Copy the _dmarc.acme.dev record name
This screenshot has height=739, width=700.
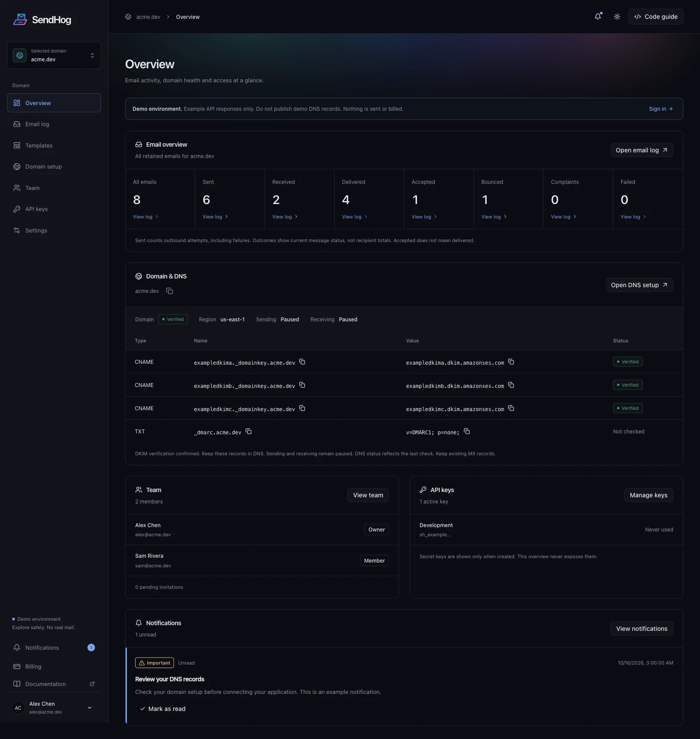coord(248,432)
